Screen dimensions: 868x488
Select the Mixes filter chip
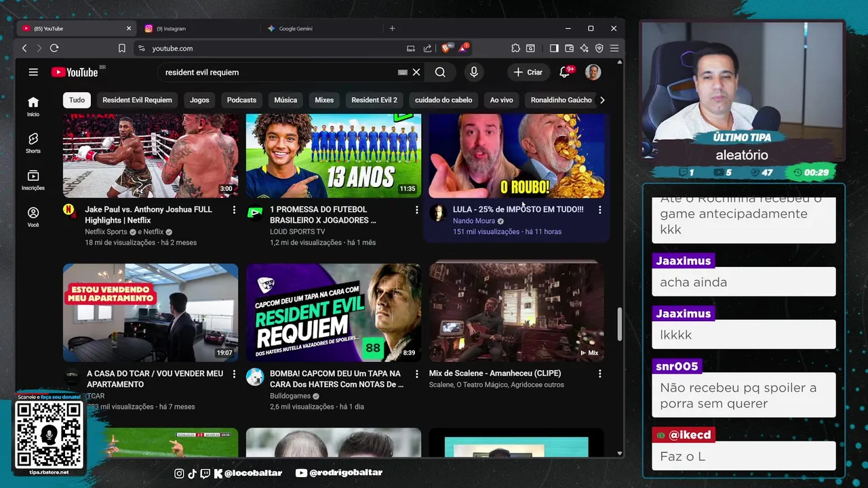(x=324, y=100)
